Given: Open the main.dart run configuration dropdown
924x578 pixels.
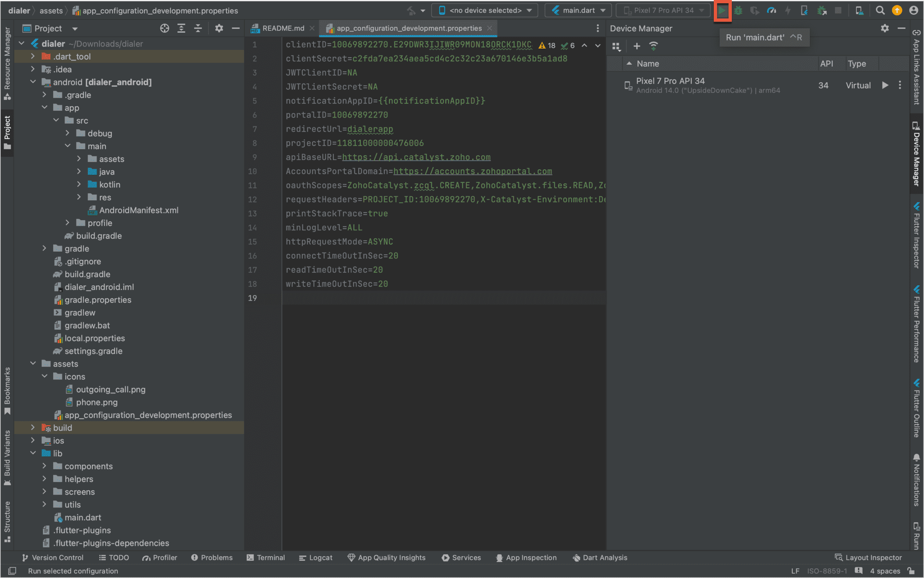Looking at the screenshot, I should click(x=578, y=10).
